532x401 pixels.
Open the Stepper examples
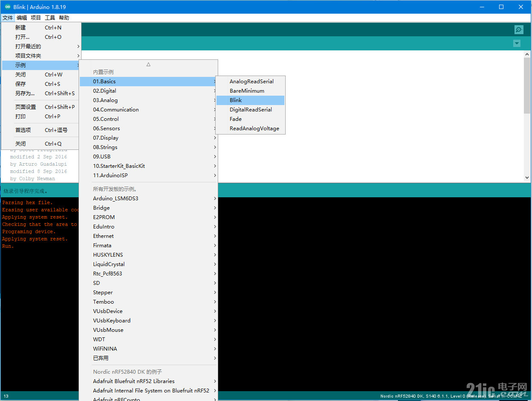click(149, 292)
